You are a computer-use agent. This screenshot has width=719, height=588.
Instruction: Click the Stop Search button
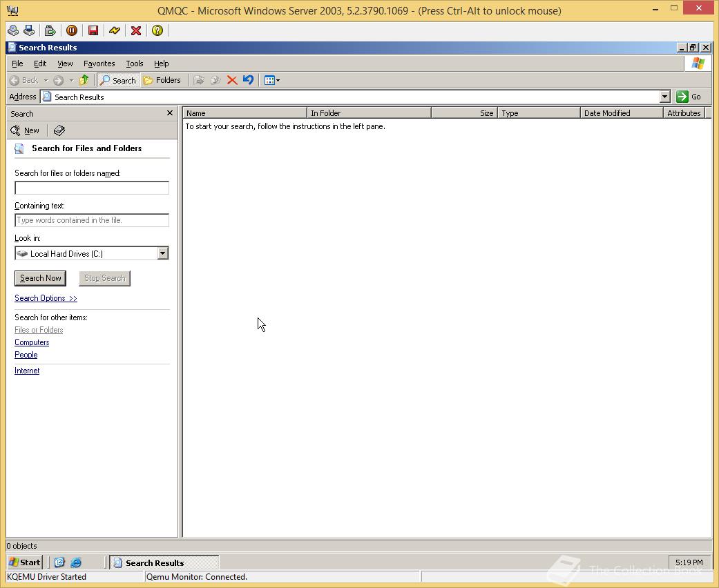click(104, 278)
